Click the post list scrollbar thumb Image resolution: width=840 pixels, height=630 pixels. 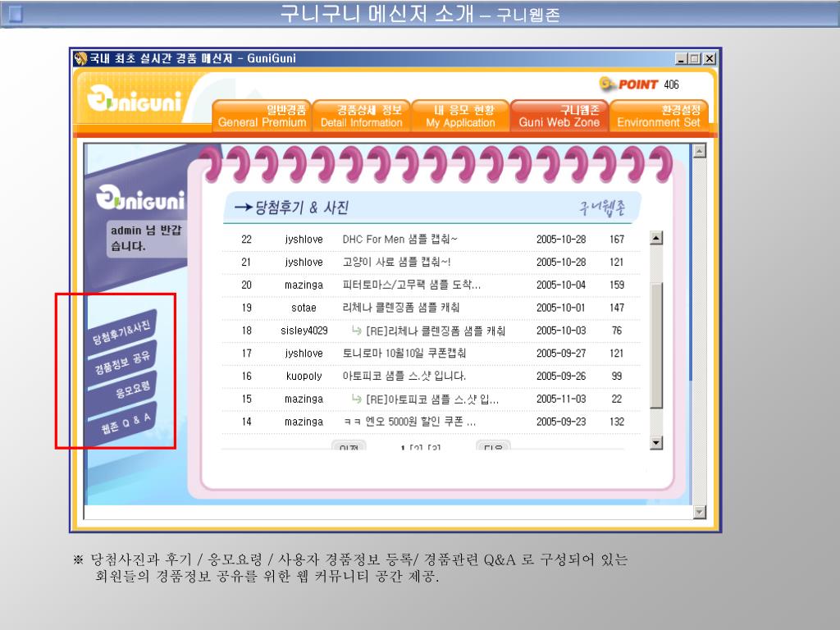coord(656,346)
